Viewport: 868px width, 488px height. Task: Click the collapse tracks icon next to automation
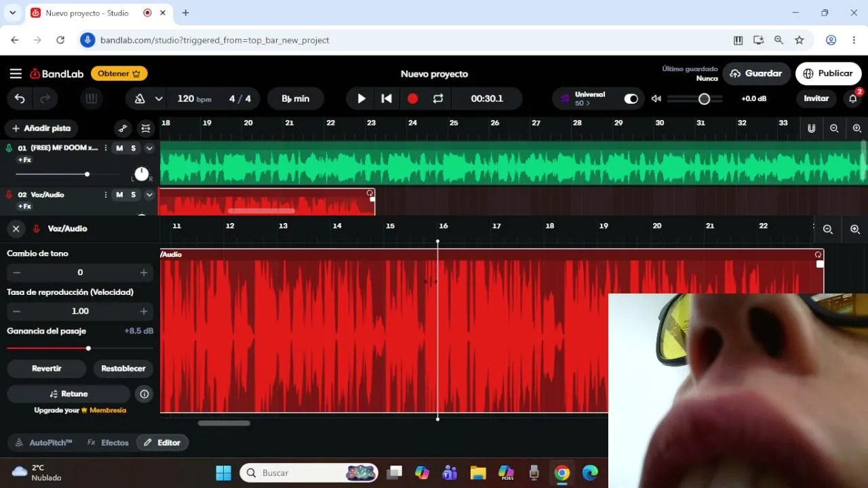coord(146,128)
